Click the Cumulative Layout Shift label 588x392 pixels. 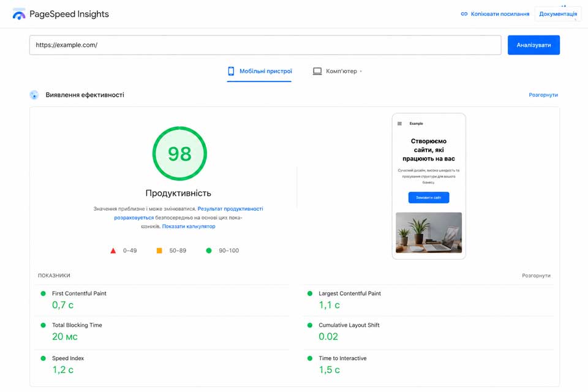[x=349, y=325]
